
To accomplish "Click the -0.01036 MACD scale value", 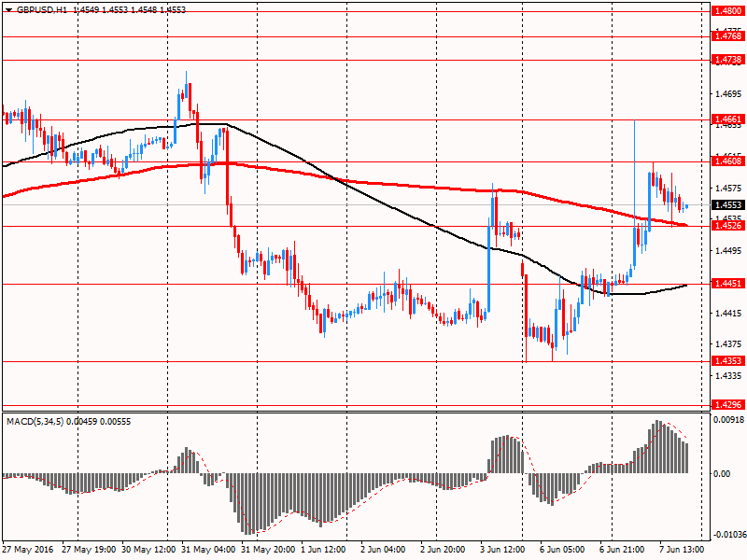I will pos(728,536).
